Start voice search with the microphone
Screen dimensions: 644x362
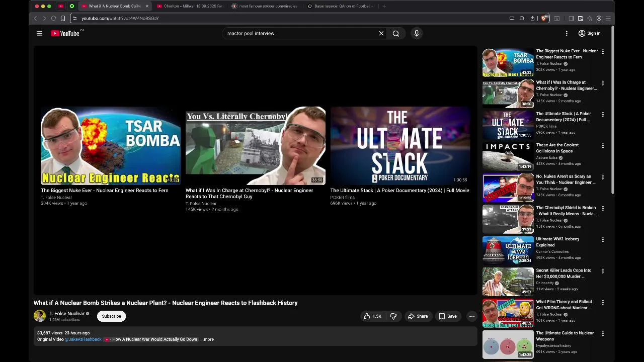pyautogui.click(x=417, y=33)
